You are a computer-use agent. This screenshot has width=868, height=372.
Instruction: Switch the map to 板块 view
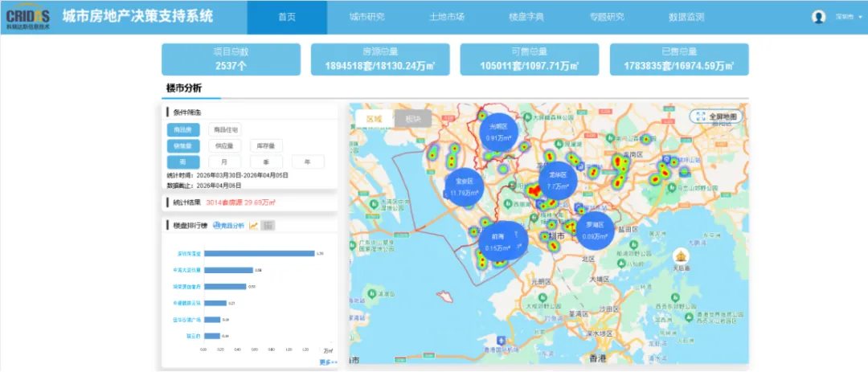click(413, 118)
